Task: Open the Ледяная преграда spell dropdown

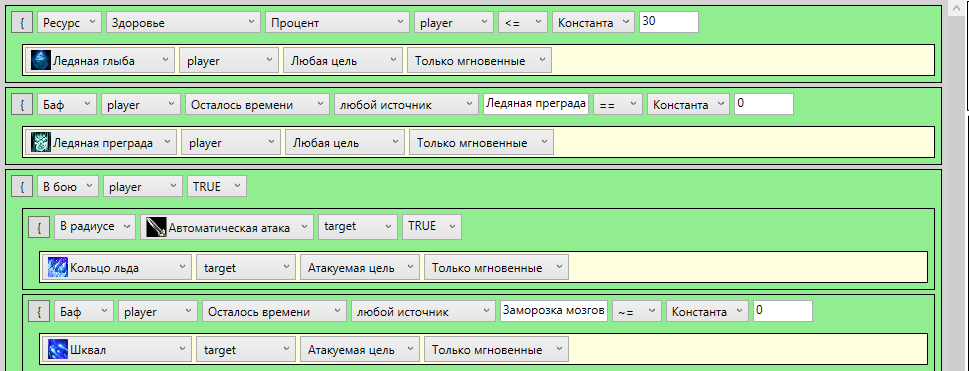Action: click(x=102, y=143)
